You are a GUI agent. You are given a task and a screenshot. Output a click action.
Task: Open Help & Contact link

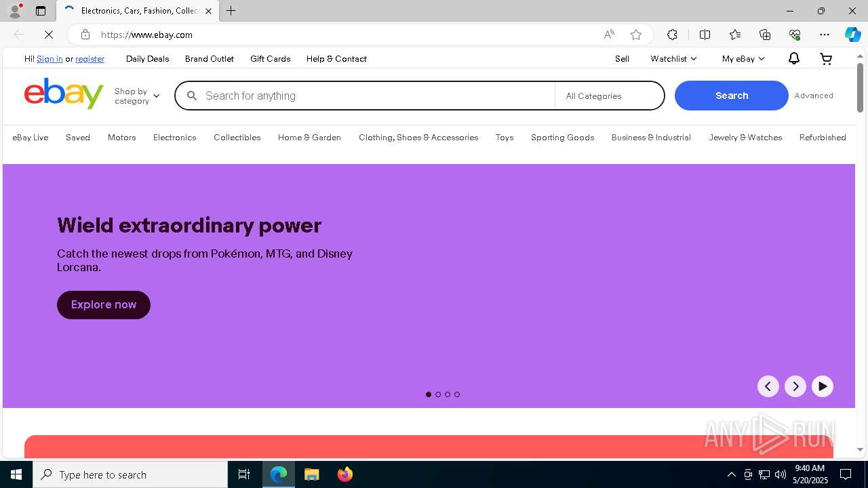click(336, 59)
